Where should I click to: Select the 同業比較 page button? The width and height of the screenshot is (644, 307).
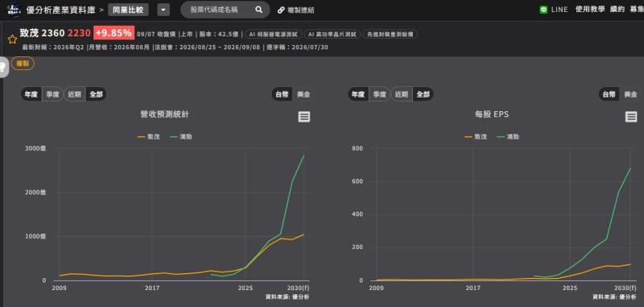click(128, 10)
